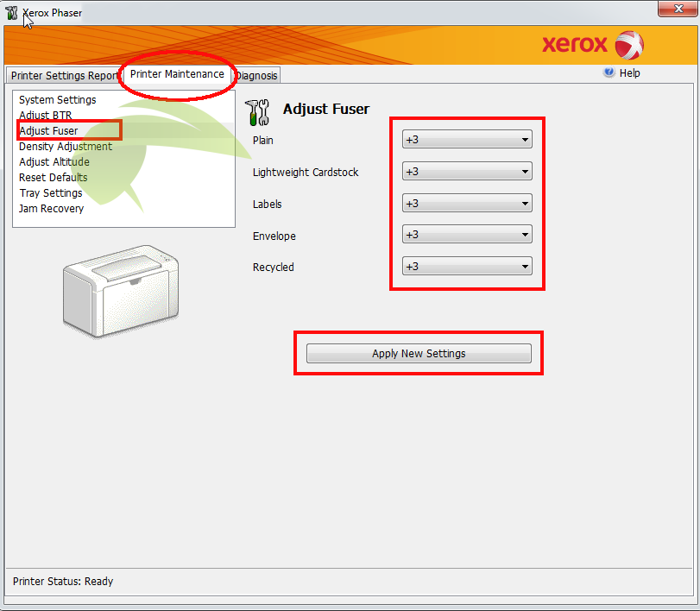Select System Settings in the list
This screenshot has width=700, height=611.
point(58,100)
